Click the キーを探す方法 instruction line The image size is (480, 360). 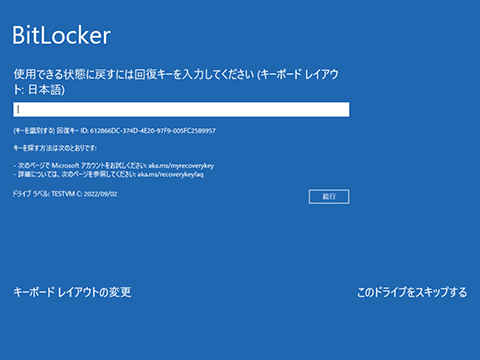coord(55,148)
